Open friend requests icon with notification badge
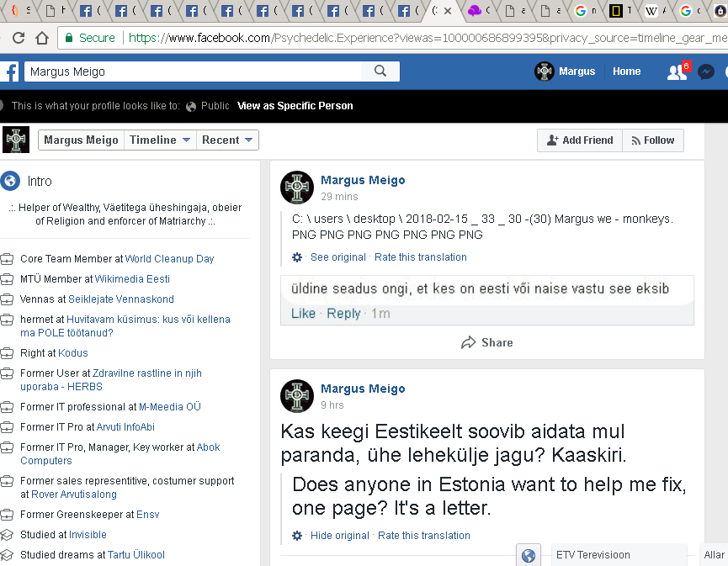Viewport: 728px width, 566px height. point(678,71)
